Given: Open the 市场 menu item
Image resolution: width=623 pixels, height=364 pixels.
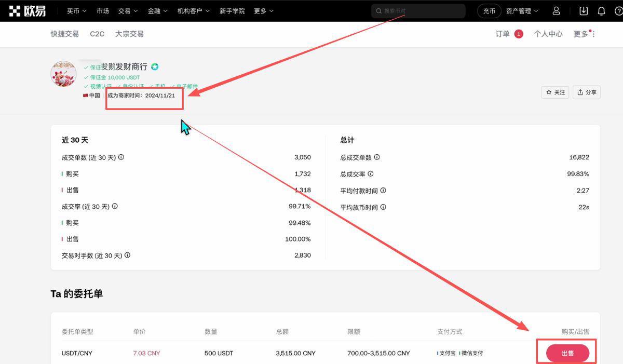Looking at the screenshot, I should coord(103,10).
